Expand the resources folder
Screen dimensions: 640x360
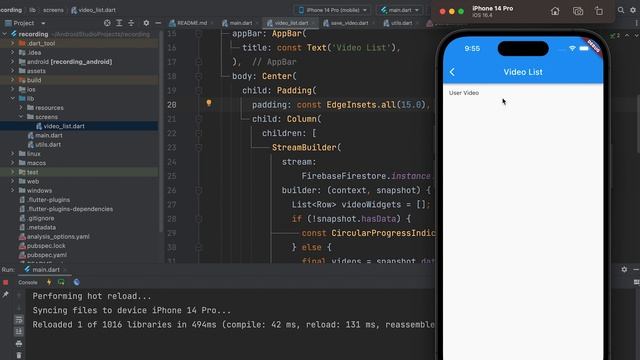tap(21, 108)
